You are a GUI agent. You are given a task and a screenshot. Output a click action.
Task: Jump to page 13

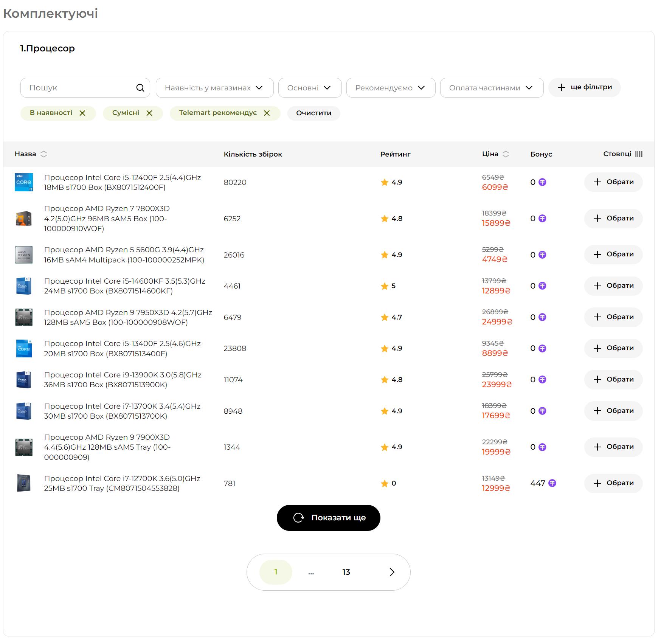pos(346,572)
